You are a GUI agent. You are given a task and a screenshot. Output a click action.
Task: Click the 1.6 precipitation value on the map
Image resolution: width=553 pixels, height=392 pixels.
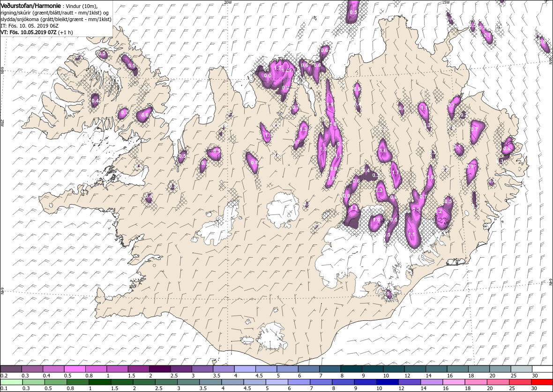tap(383, 150)
